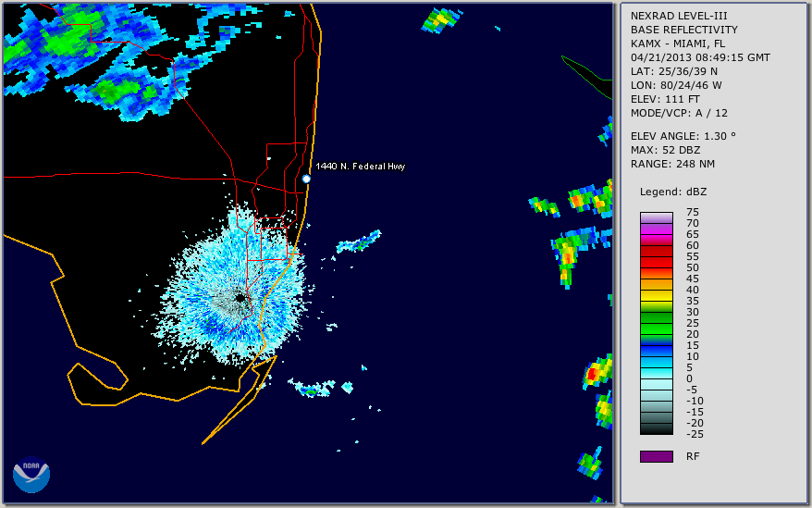Click the green 25 dBZ legend band
Viewport: 812px width, 508px height.
point(656,323)
